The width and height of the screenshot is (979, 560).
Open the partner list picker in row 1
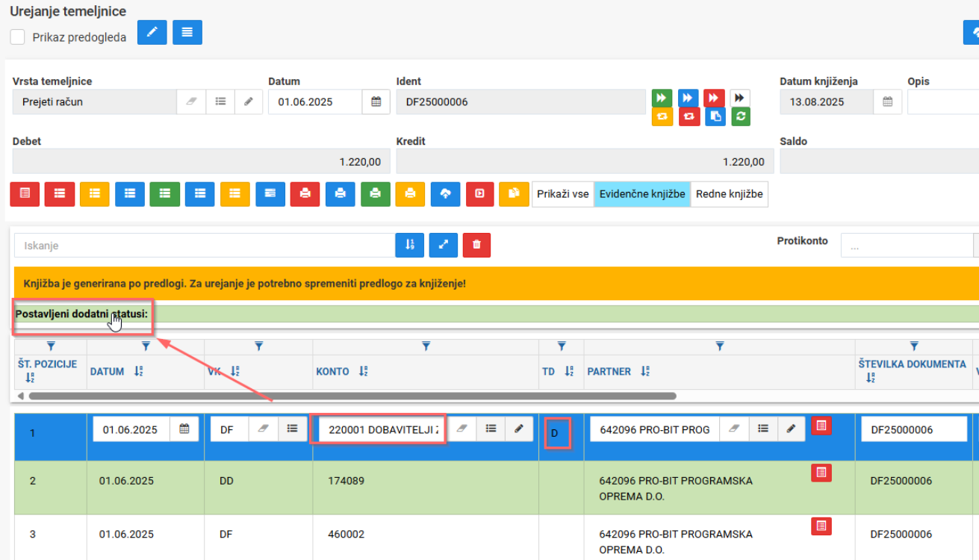click(762, 429)
